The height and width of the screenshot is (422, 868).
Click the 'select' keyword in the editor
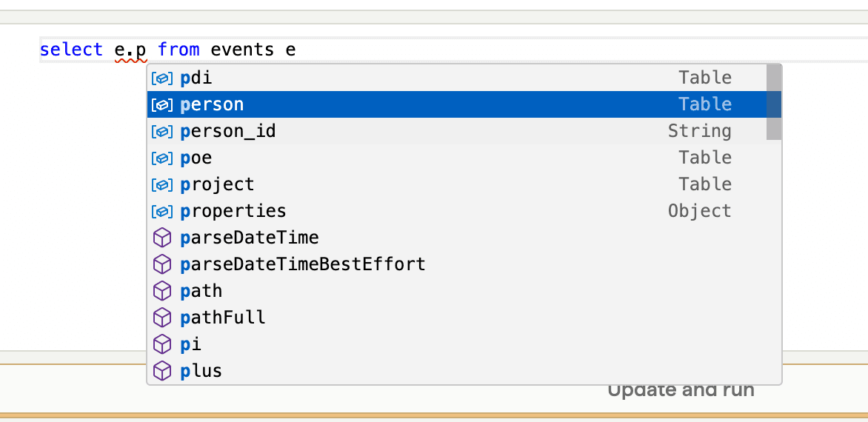tap(71, 50)
